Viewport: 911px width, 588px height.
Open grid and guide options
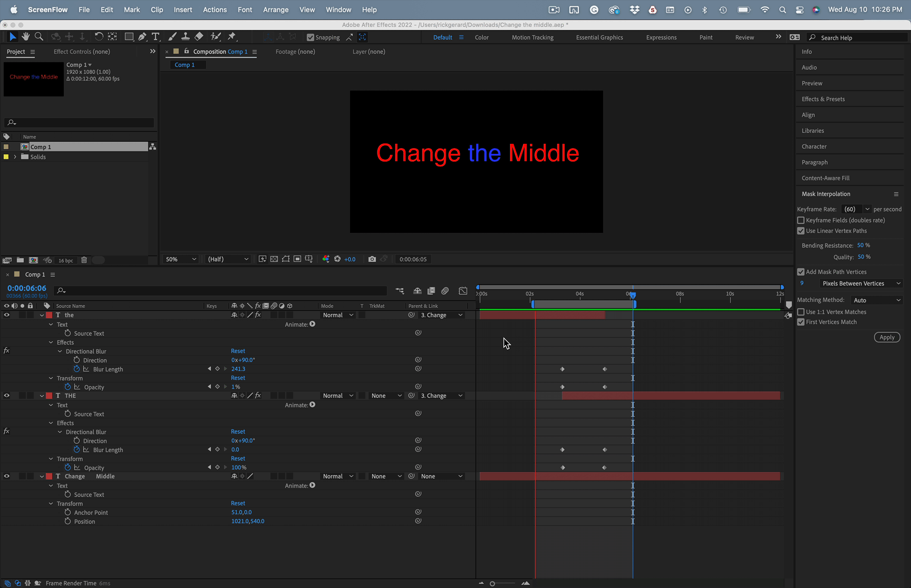pos(309,259)
